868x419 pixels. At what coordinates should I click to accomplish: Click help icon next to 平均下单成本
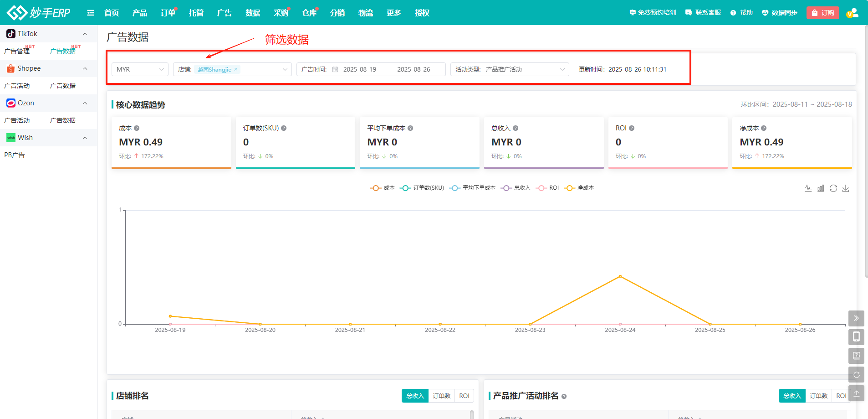(410, 128)
